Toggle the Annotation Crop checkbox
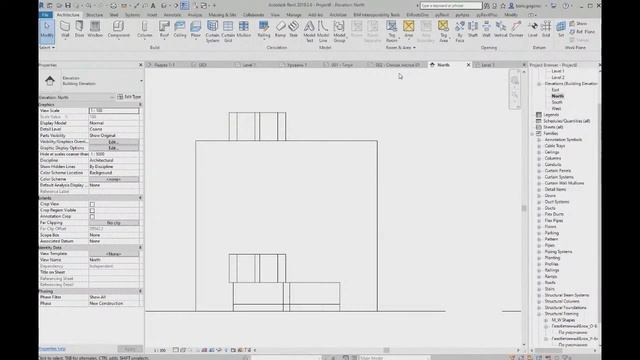The image size is (640, 360). click(92, 216)
